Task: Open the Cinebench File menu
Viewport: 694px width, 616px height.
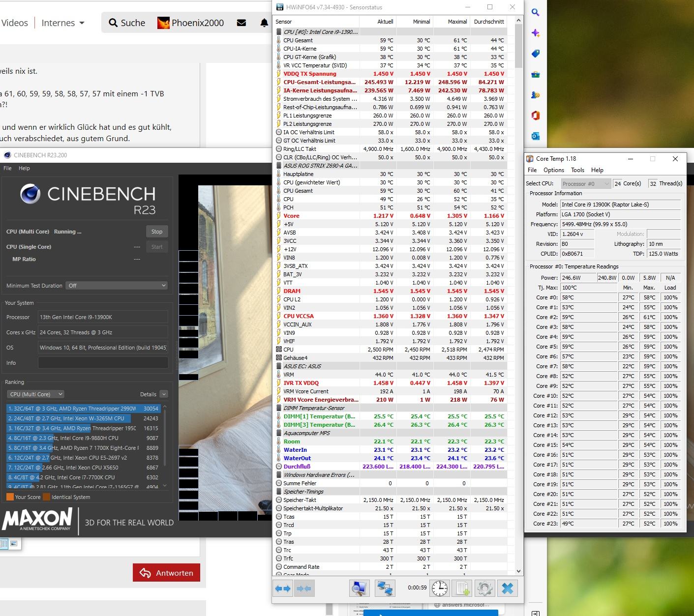Action: 7,168
